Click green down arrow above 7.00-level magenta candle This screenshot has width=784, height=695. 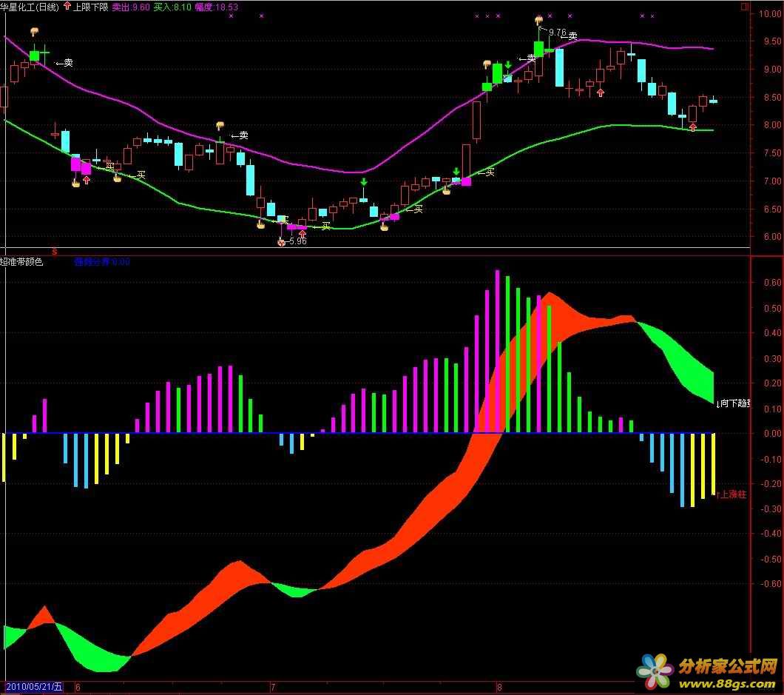456,172
